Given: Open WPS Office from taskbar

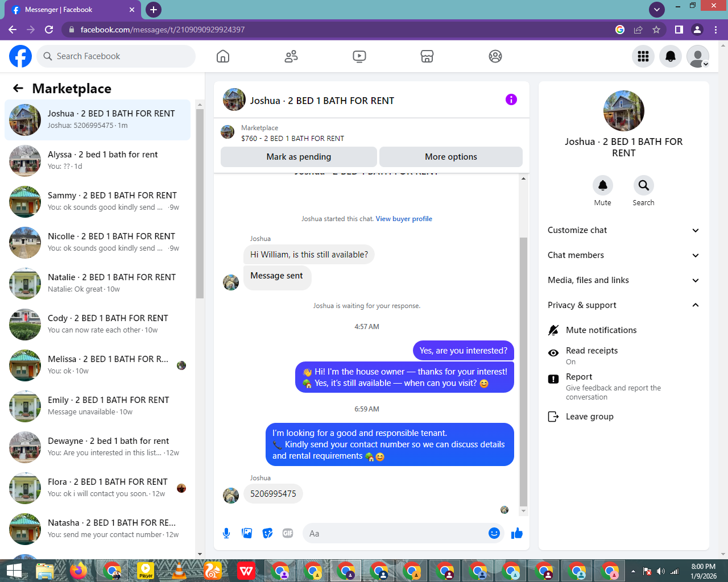Looking at the screenshot, I should pyautogui.click(x=246, y=571).
